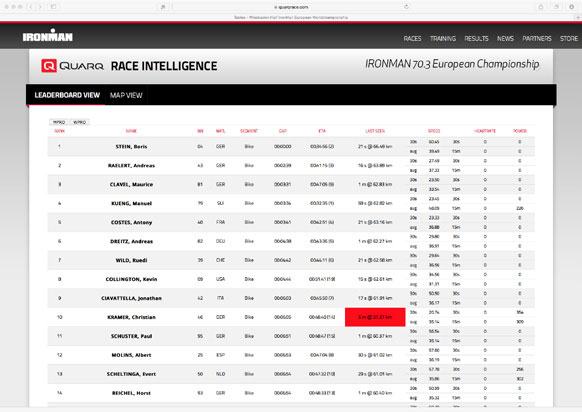Screen dimensions: 582x412
Task: Click the IRONMAN 70.3 European Championship title
Action: pos(452,64)
